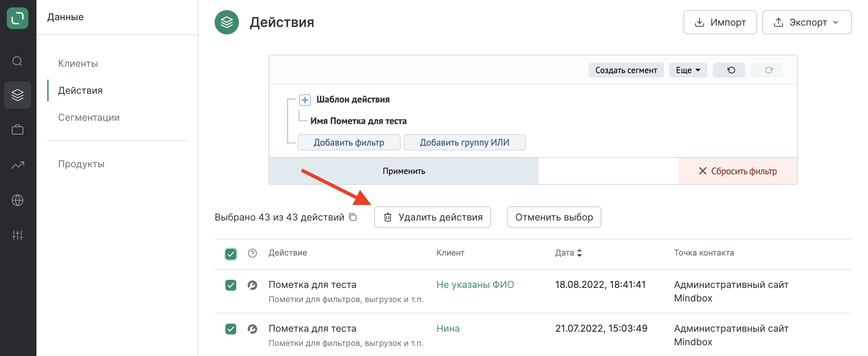
Task: Click the Mindbox logo icon
Action: (x=18, y=18)
